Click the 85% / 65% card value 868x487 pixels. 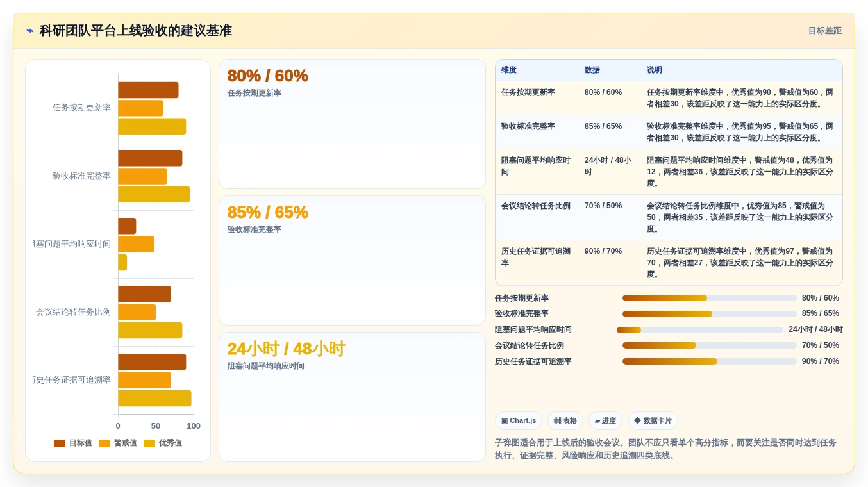(x=268, y=212)
